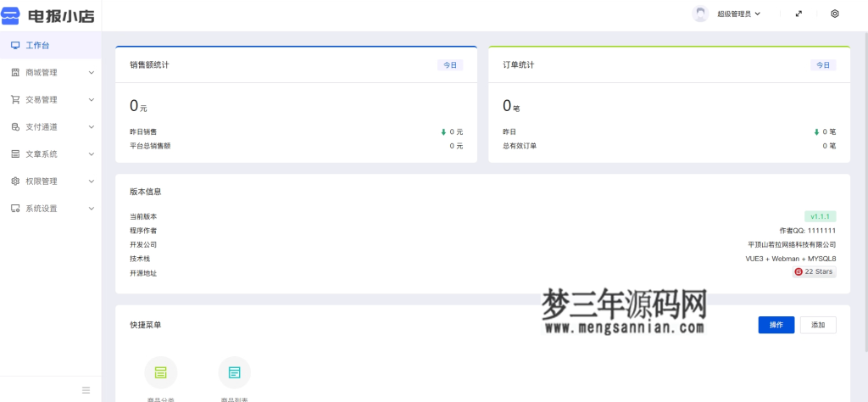Click the 总有效订单 label
Screen dimensions: 868x402
(520, 146)
